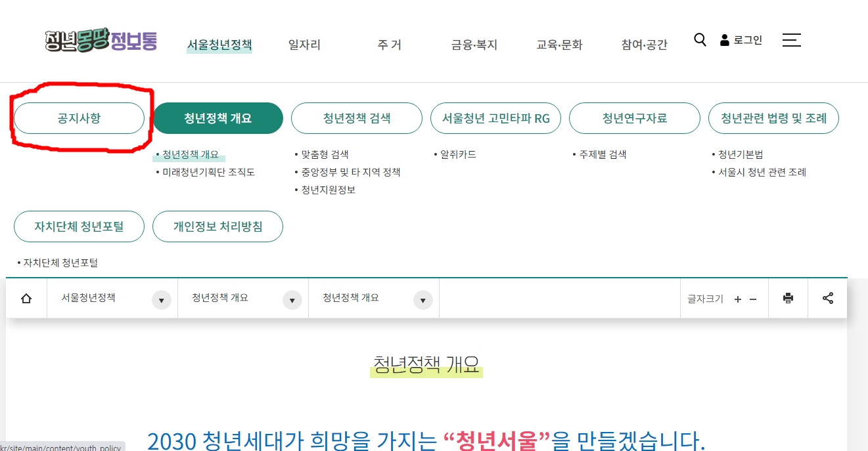Open the 일자리 navigation menu
Viewport: 868px width, 451px height.
[x=304, y=45]
